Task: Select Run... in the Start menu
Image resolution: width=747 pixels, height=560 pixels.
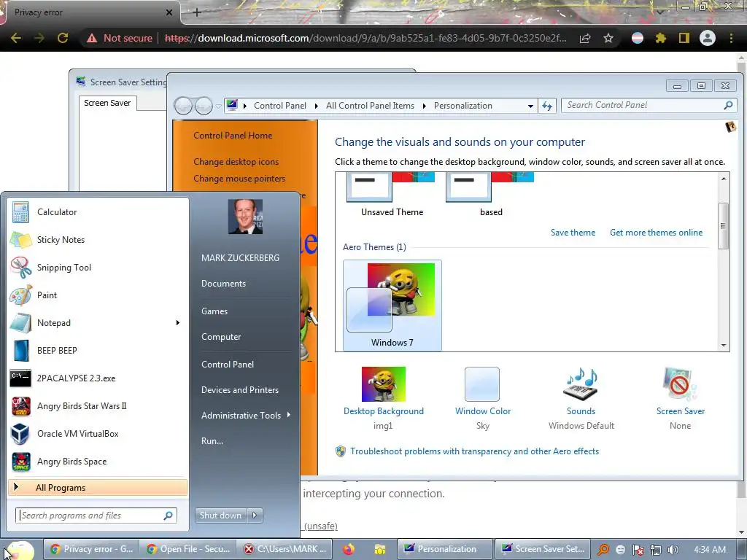Action: coord(212,441)
